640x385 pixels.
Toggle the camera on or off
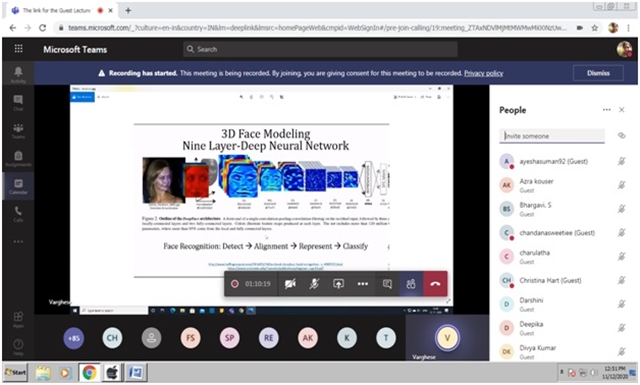pos(290,284)
